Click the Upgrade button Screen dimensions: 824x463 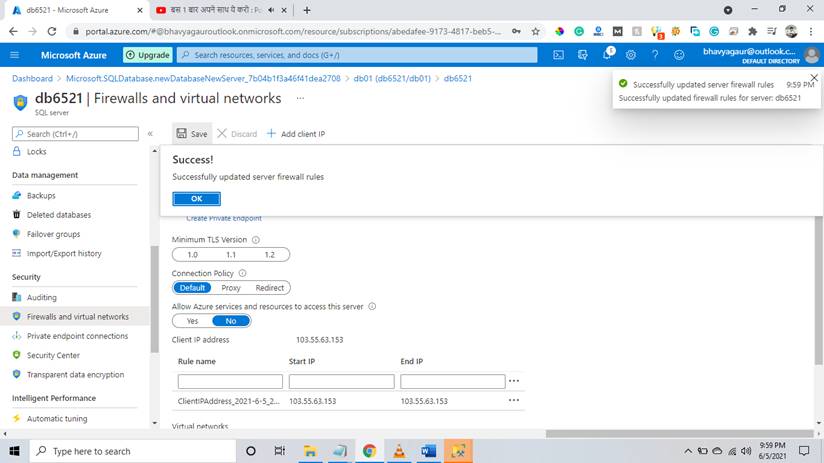point(148,55)
